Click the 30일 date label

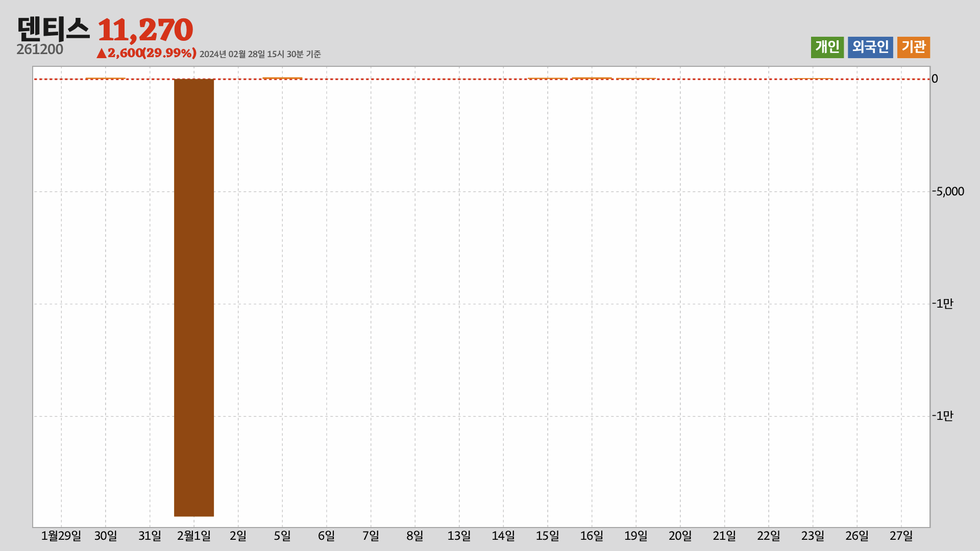[106, 536]
